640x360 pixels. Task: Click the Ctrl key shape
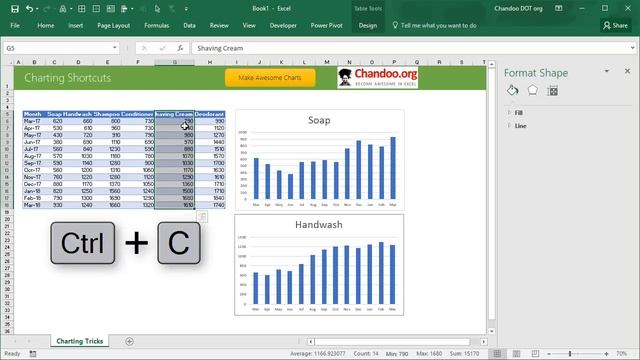click(82, 243)
